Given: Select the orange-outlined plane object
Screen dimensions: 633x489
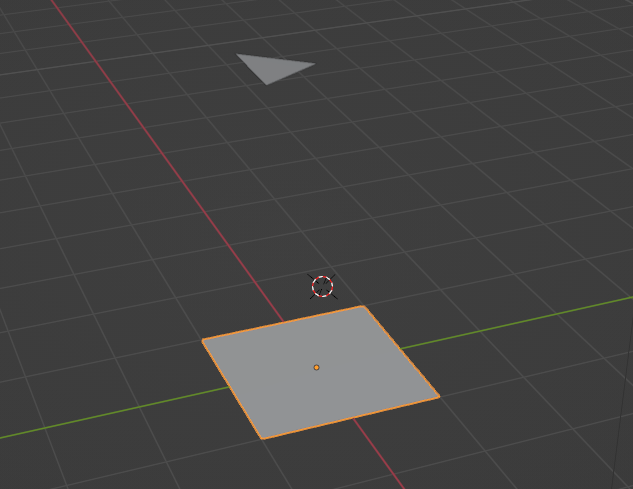Looking at the screenshot, I should tap(321, 372).
